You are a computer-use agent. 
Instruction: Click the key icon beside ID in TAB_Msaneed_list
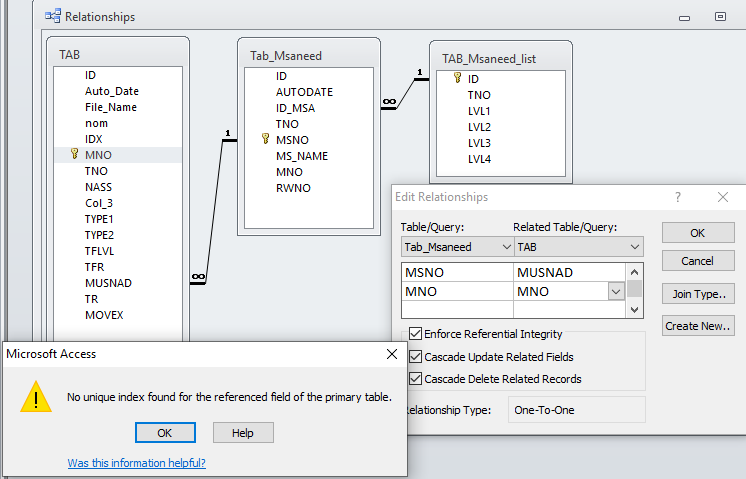tap(457, 78)
